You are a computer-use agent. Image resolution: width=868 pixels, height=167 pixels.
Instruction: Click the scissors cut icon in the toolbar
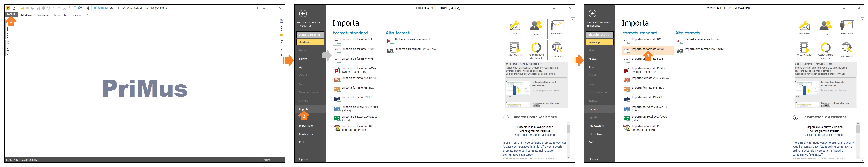click(x=64, y=8)
